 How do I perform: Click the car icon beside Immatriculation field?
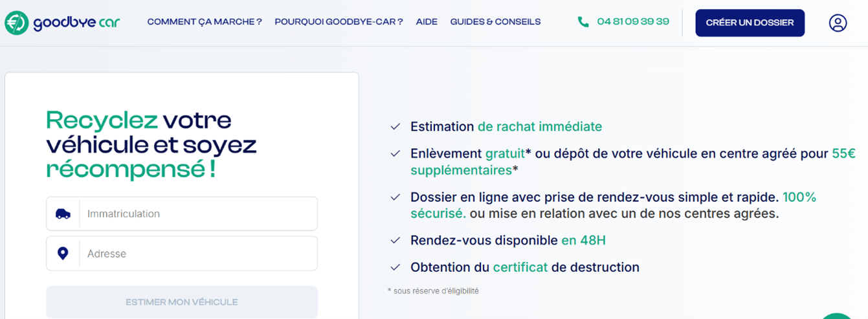63,214
